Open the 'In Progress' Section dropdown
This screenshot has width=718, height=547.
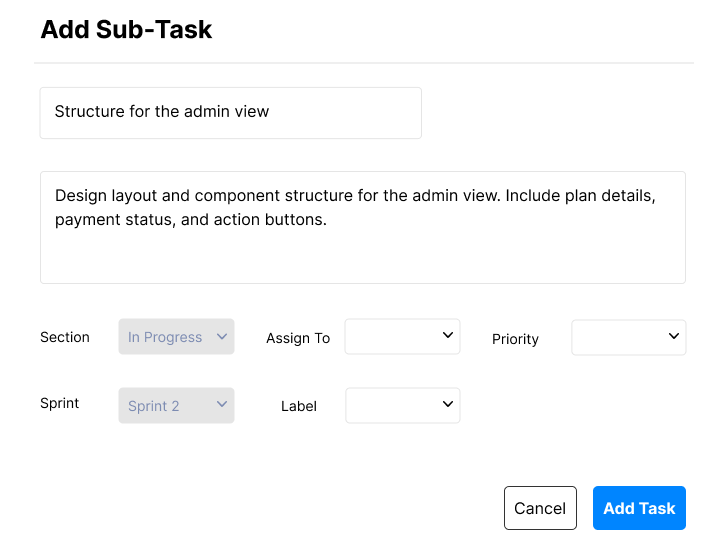point(176,336)
